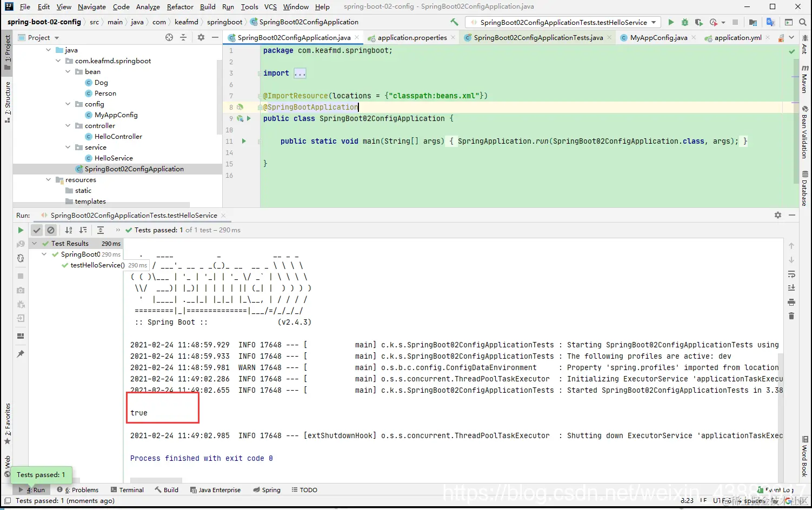The image size is (812, 510).
Task: Collapse the config folder
Action: click(68, 104)
